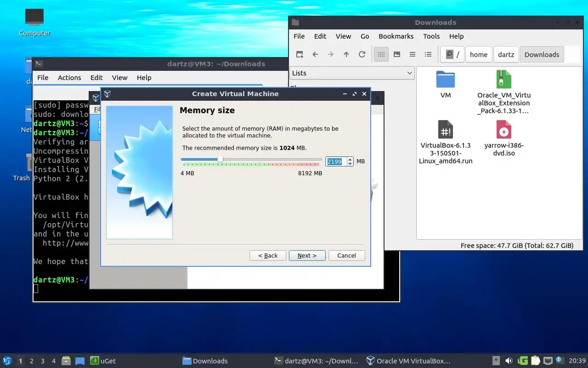Open the application start menu in taskbar
The height and width of the screenshot is (368, 588).
coord(7,361)
